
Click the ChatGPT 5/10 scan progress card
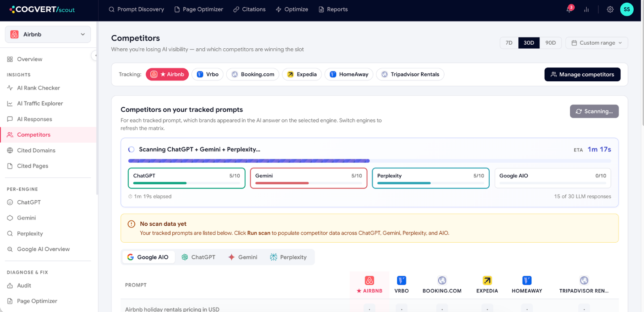coord(186,178)
